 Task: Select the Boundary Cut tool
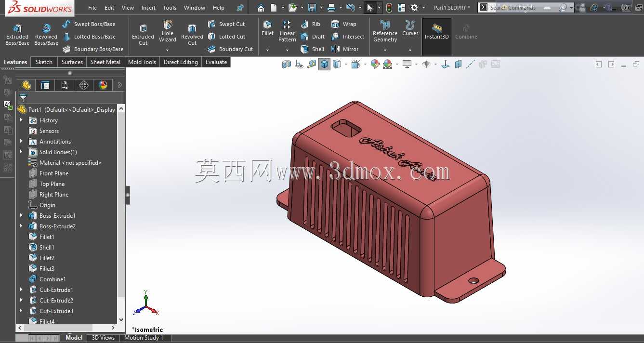(x=230, y=49)
